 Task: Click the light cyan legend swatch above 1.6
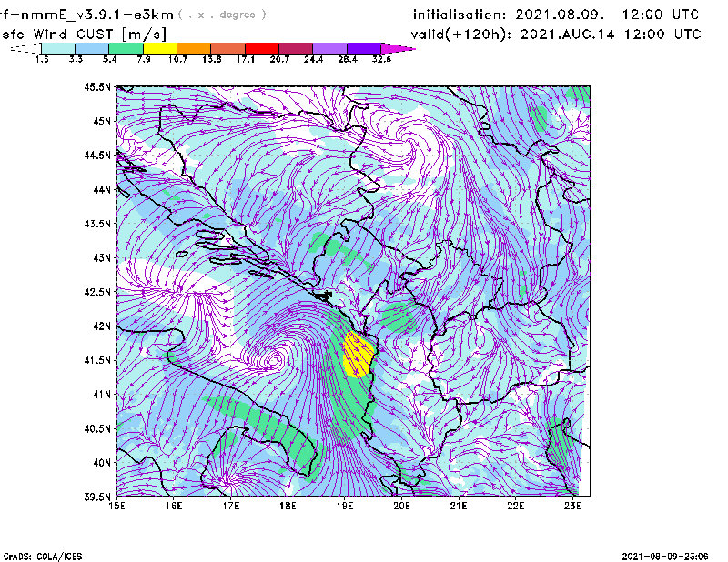pyautogui.click(x=58, y=48)
